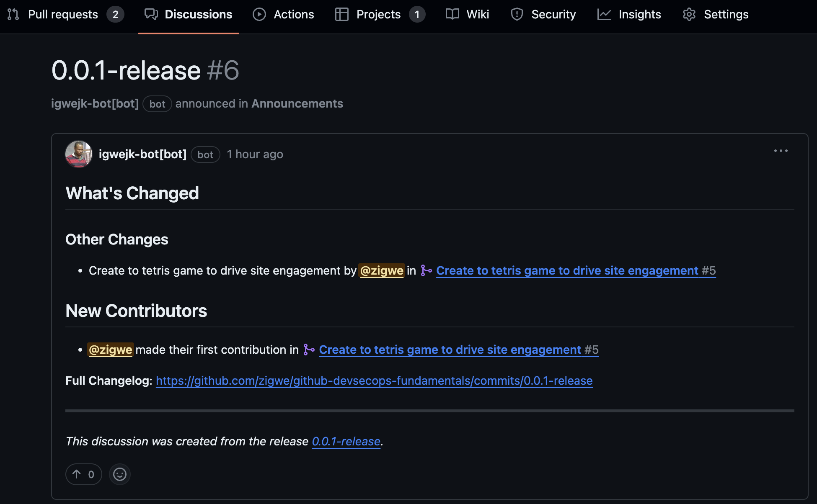
Task: Open PR #5 link under Other Changes
Action: pyautogui.click(x=576, y=270)
